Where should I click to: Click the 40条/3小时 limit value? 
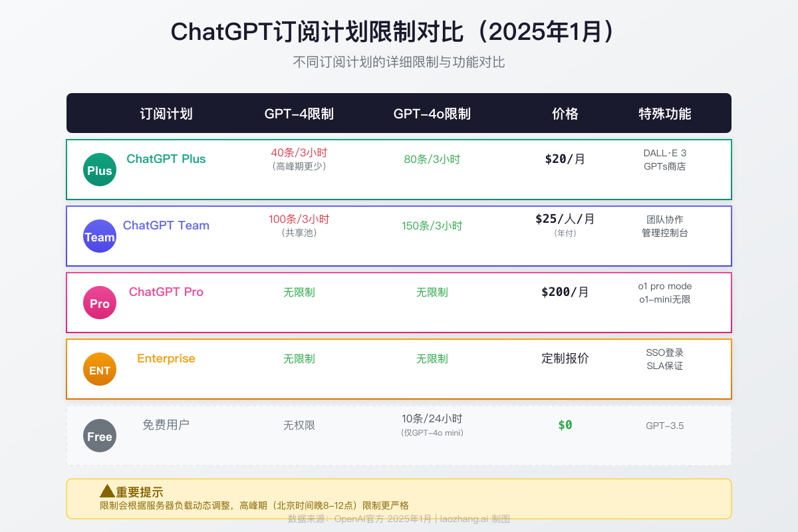[x=299, y=153]
